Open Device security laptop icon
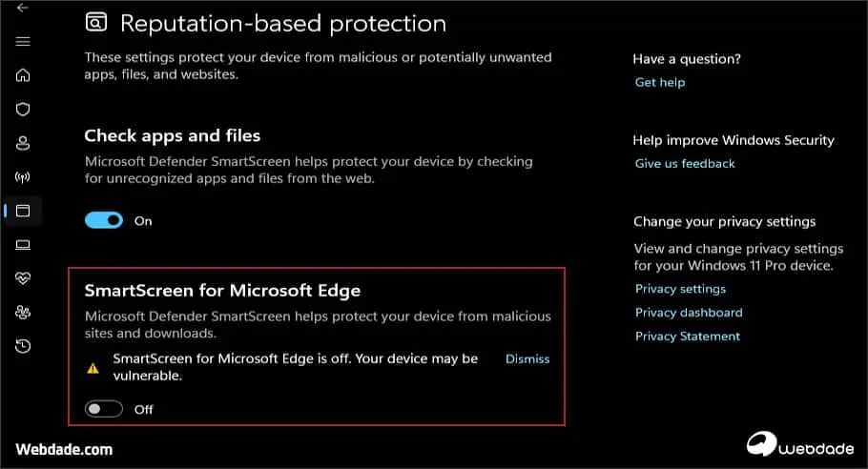The width and height of the screenshot is (868, 469). pos(23,245)
